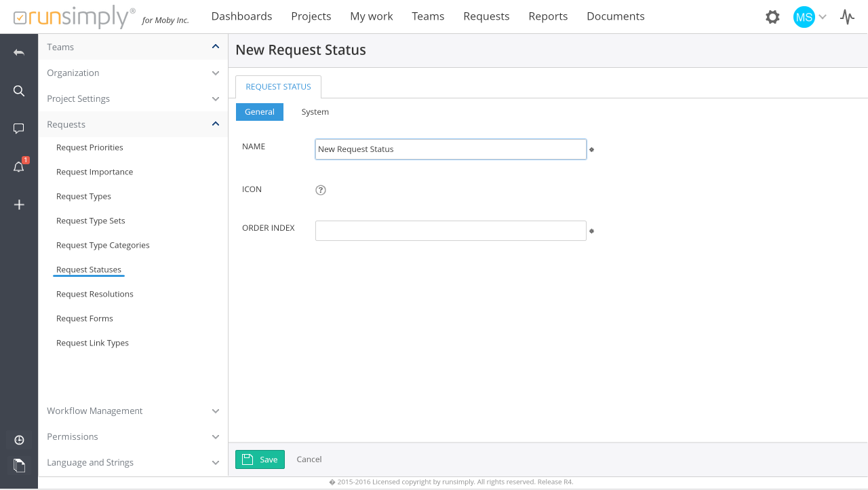Expand Workflow Management section
Image resolution: width=868 pixels, height=490 pixels.
click(216, 411)
